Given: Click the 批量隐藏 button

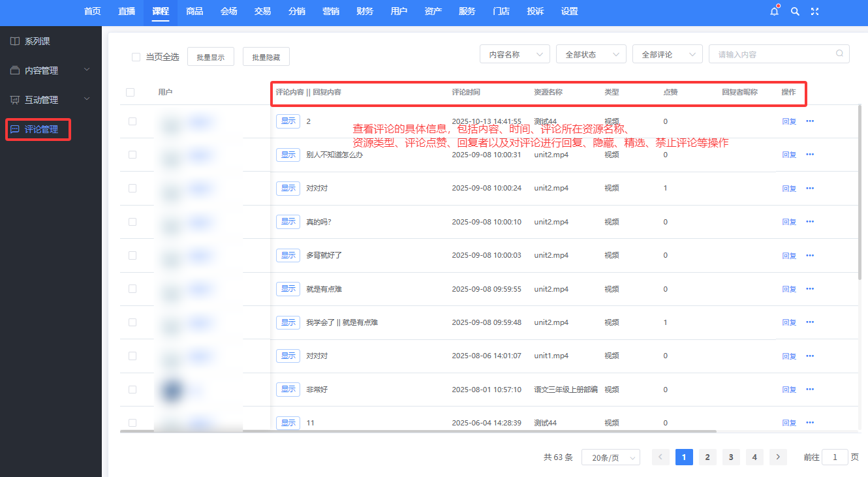Looking at the screenshot, I should tap(266, 57).
